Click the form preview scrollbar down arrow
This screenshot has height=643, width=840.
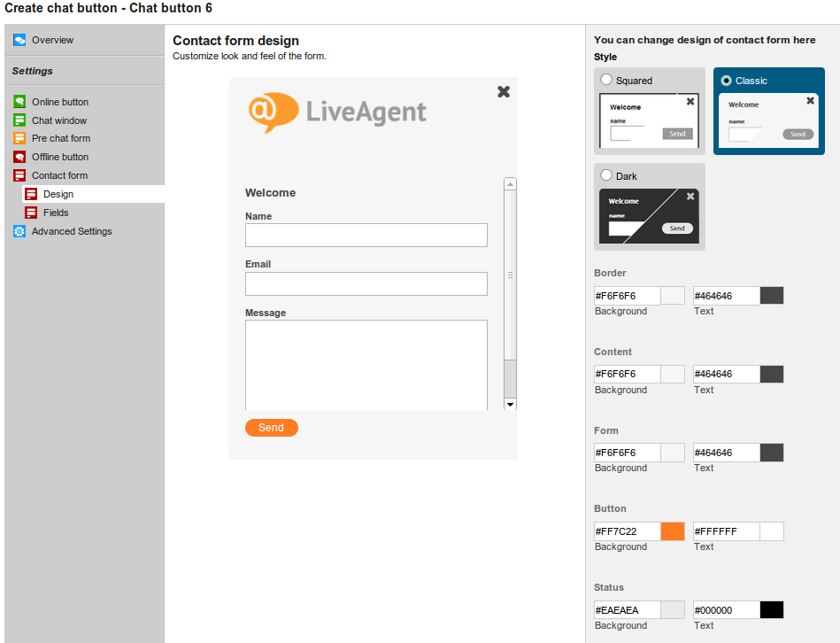(x=511, y=405)
